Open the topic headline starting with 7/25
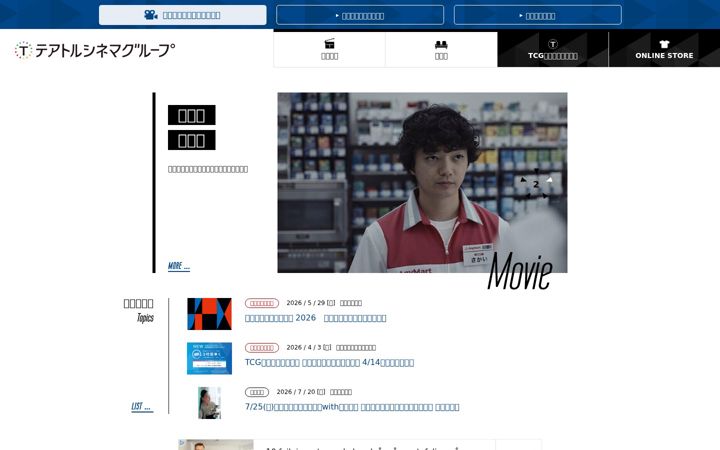 tap(352, 407)
